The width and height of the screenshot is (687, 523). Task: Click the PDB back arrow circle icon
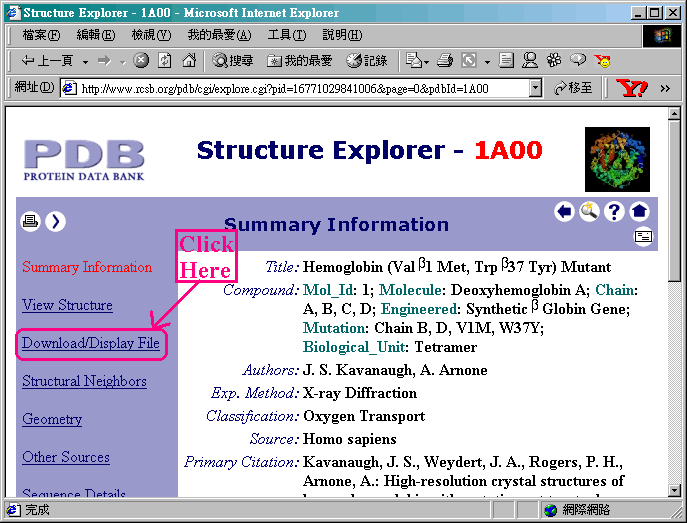coord(564,212)
